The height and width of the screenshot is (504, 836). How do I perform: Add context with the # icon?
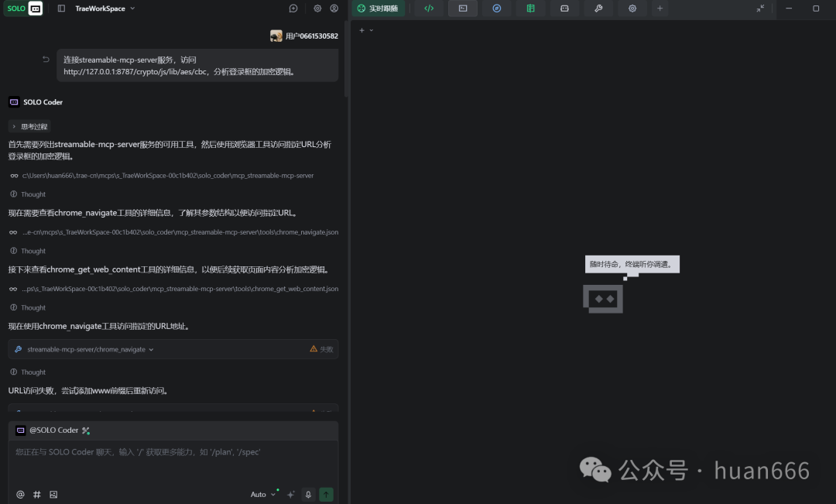(37, 495)
